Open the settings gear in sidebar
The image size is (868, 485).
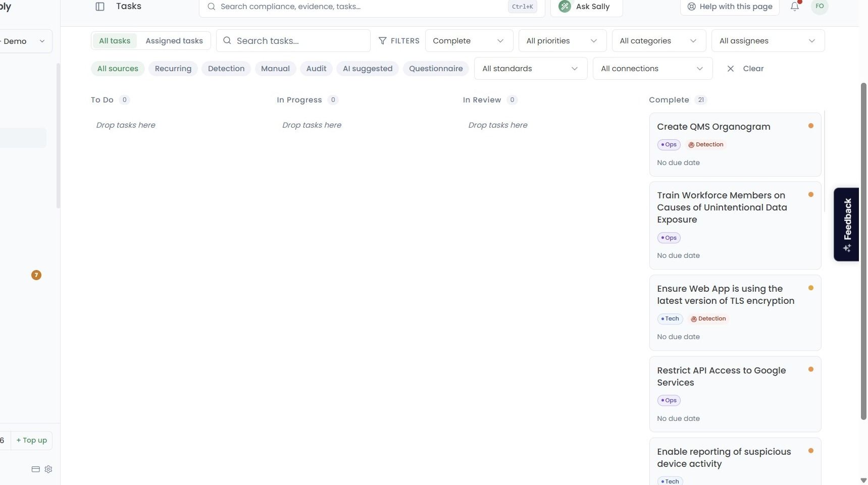point(48,469)
